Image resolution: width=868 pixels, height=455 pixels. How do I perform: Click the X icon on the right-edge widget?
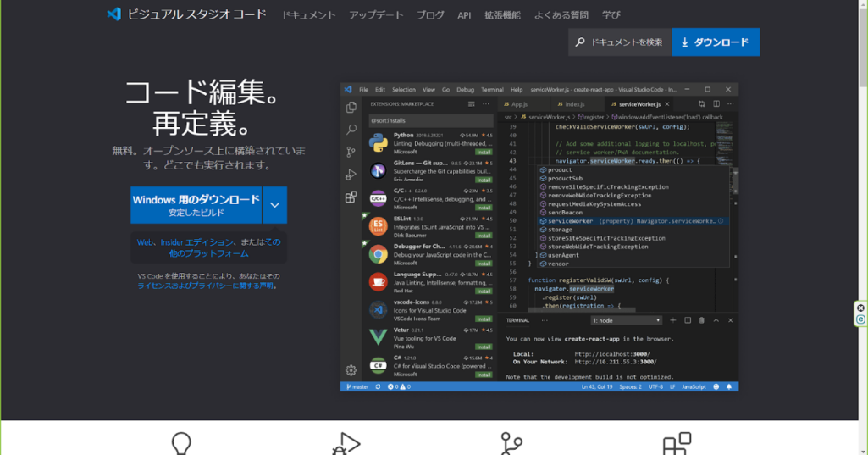(861, 308)
